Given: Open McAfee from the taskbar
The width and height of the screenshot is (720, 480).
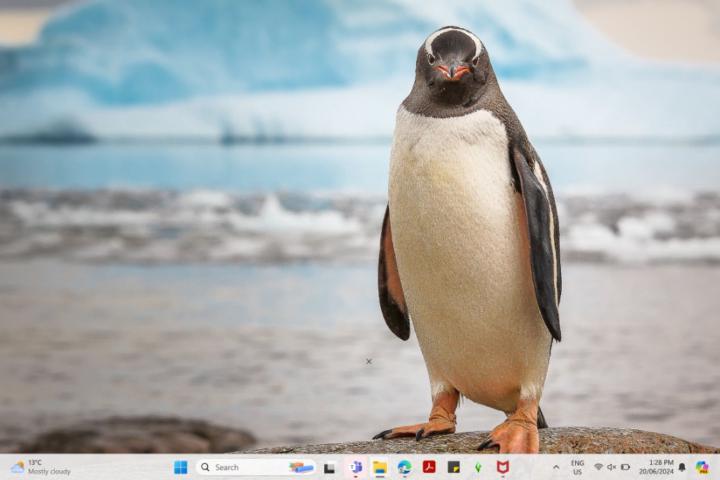Looking at the screenshot, I should tap(503, 467).
